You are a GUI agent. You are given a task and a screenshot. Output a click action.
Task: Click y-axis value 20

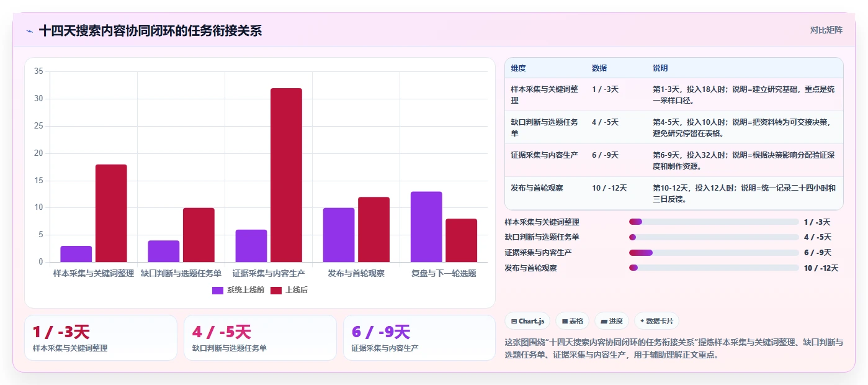(x=38, y=153)
